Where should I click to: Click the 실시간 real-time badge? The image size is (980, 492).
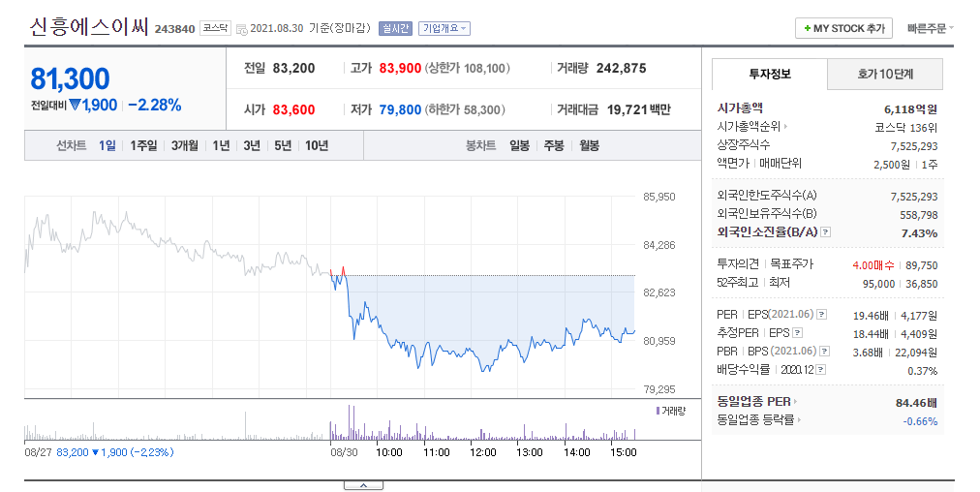395,28
